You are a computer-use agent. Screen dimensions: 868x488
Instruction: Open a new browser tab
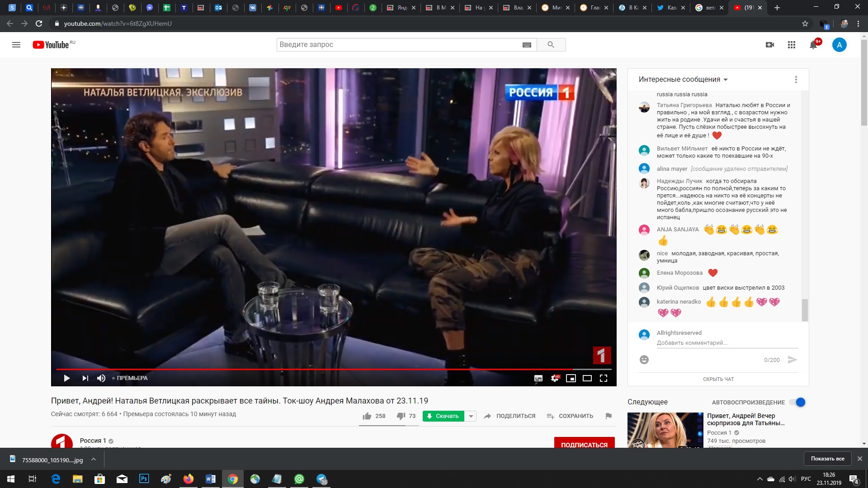(x=777, y=8)
